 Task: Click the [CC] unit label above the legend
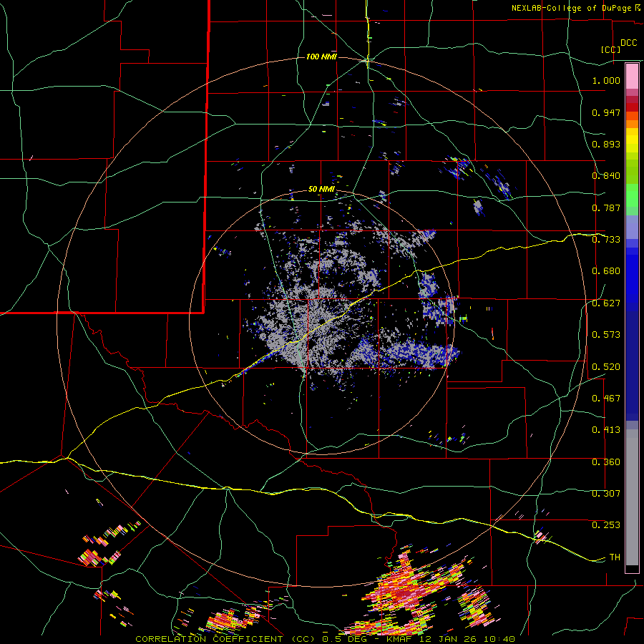611,49
